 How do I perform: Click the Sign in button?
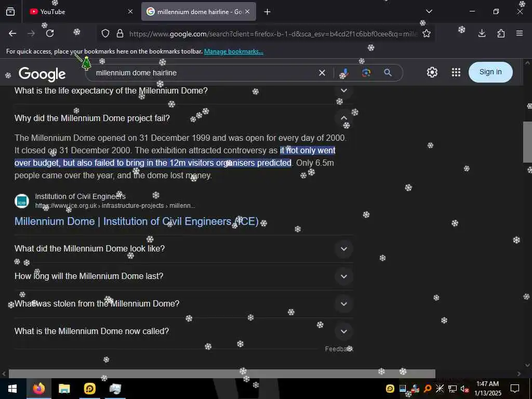point(490,72)
